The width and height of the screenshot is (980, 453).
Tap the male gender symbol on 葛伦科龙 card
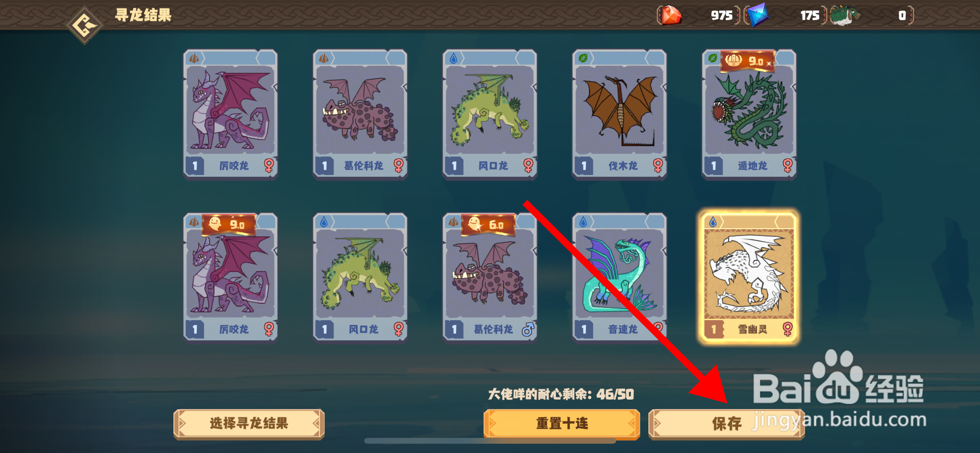(528, 329)
